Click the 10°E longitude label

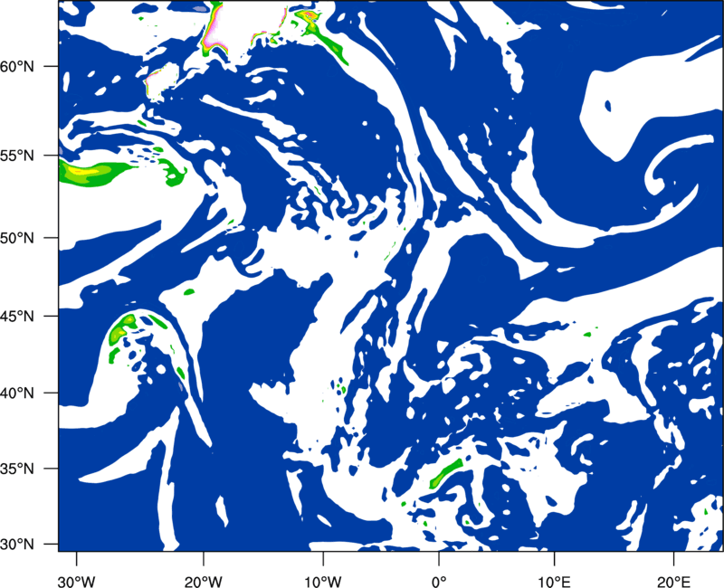pyautogui.click(x=554, y=582)
